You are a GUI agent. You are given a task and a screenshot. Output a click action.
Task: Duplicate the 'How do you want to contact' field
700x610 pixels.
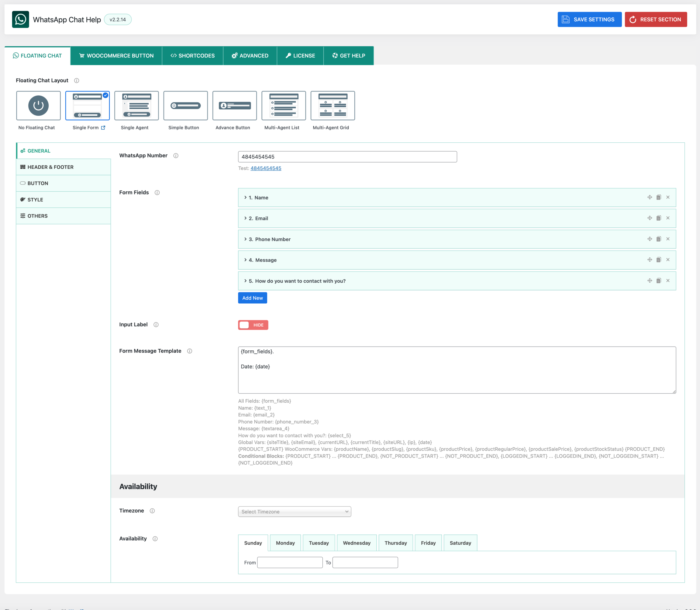659,281
